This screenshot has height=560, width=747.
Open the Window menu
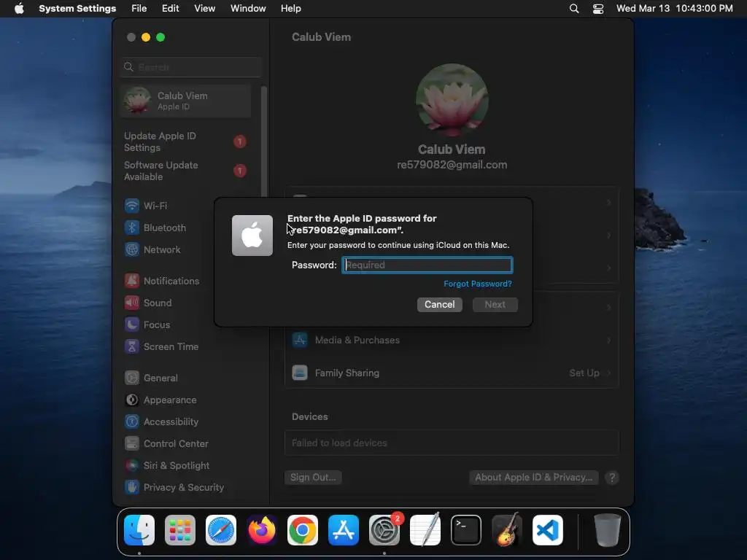pyautogui.click(x=248, y=9)
